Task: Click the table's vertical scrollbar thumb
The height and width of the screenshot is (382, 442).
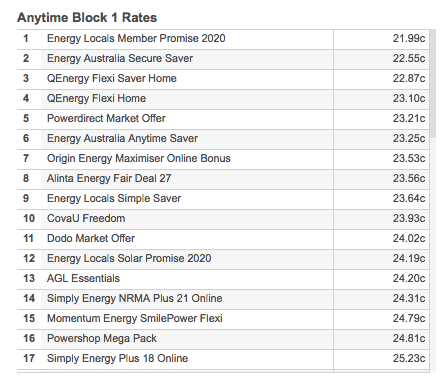Action: click(433, 83)
